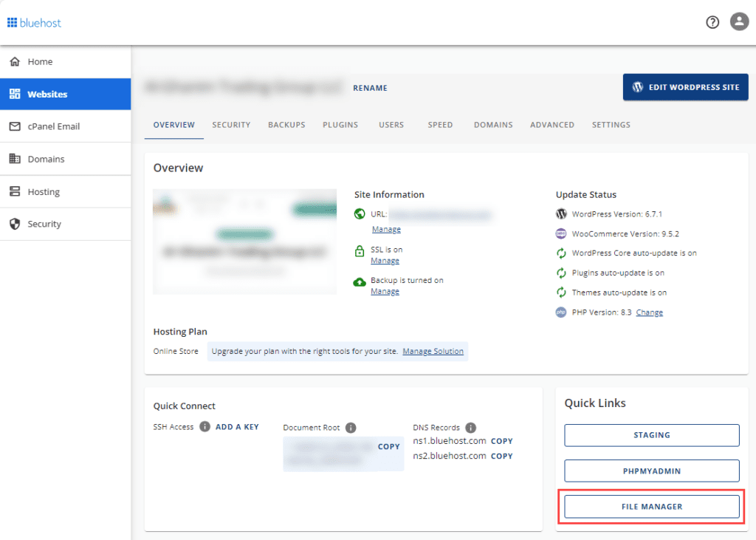Click the Home icon in sidebar
The height and width of the screenshot is (540, 756).
pyautogui.click(x=15, y=62)
